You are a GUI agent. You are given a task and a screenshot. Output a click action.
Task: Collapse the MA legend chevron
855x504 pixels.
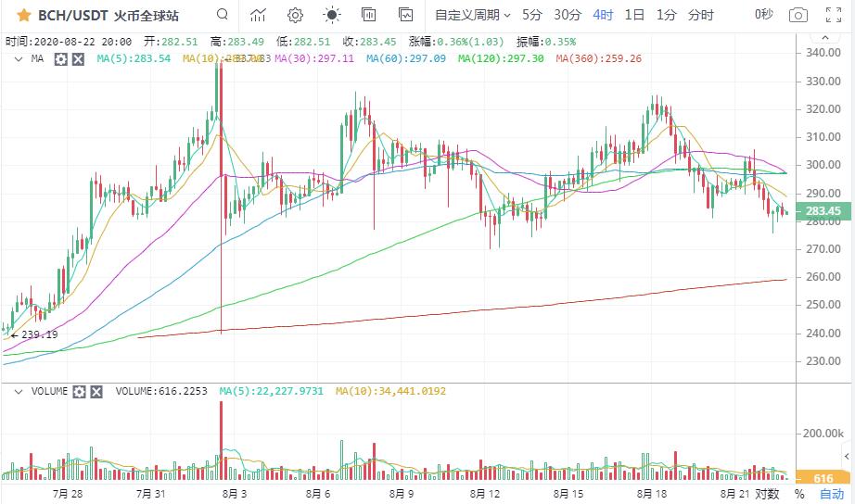click(x=18, y=58)
